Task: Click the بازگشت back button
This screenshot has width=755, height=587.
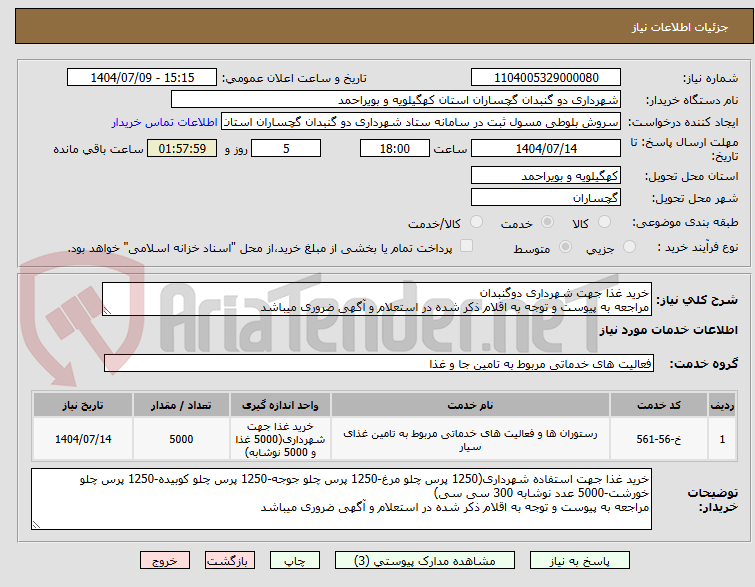Action: pyautogui.click(x=229, y=561)
